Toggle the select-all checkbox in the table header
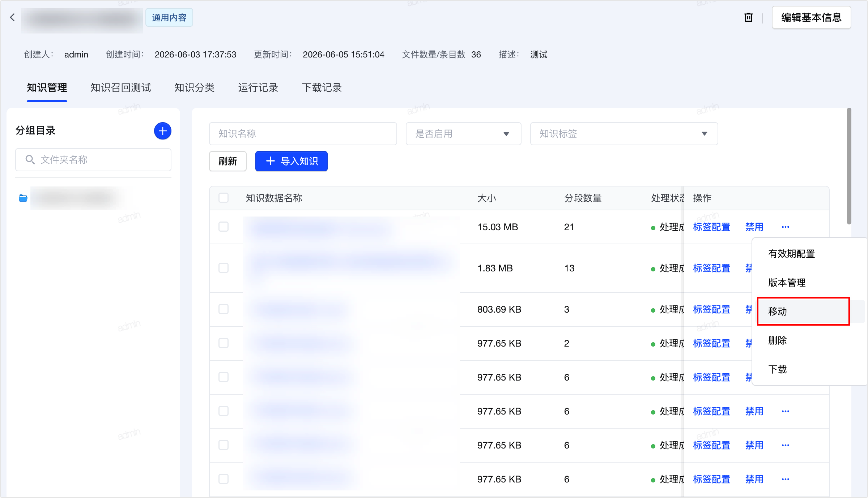Image resolution: width=868 pixels, height=498 pixels. click(x=224, y=198)
